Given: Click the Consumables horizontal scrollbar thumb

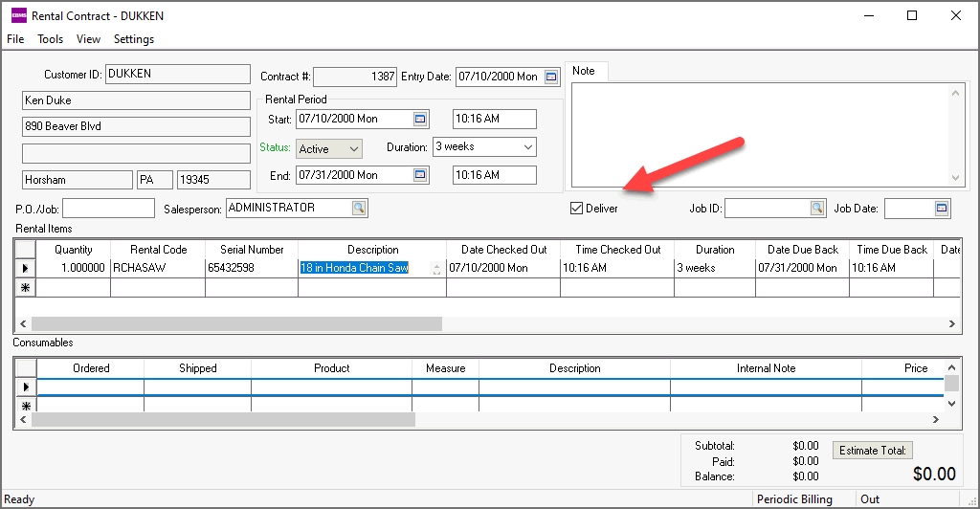Looking at the screenshot, I should coord(225,420).
